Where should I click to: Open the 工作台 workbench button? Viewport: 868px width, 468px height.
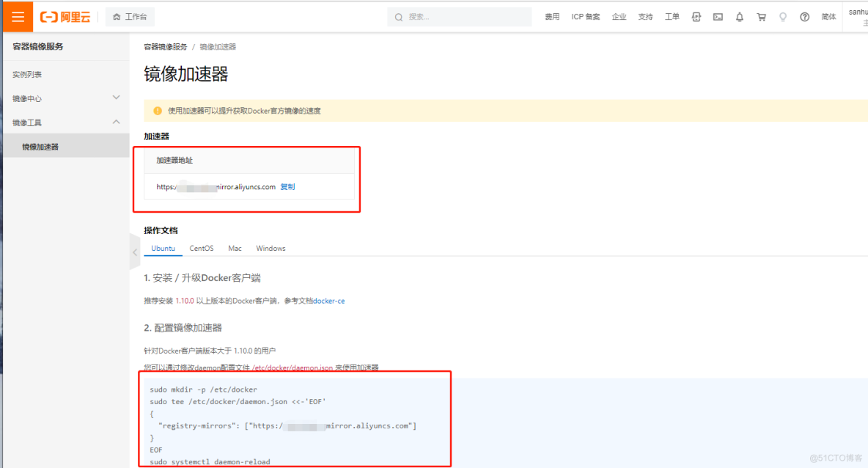coord(130,17)
